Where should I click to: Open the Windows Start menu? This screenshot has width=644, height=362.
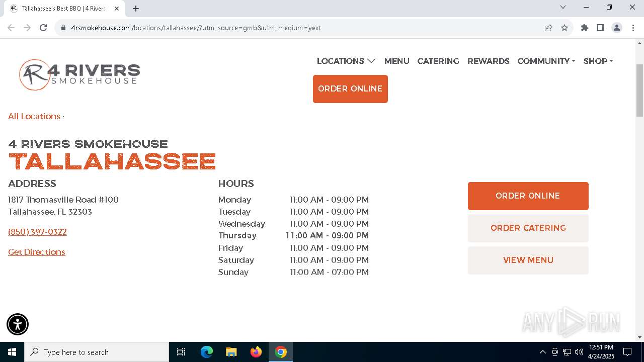pyautogui.click(x=12, y=352)
